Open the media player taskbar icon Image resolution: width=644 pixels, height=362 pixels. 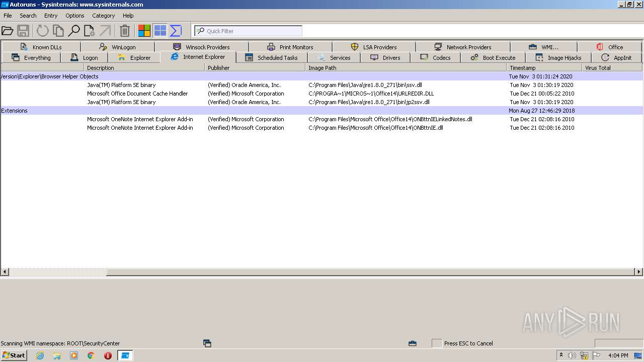tap(74, 355)
